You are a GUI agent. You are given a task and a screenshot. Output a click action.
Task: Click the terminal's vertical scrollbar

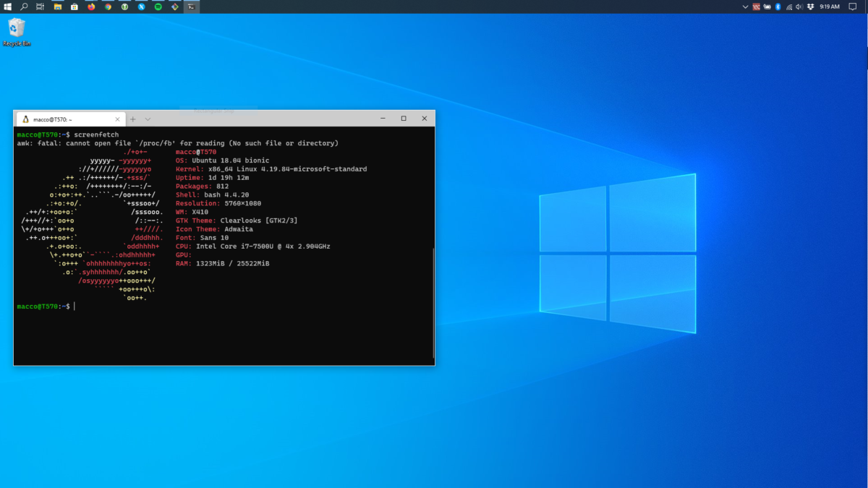pos(433,304)
